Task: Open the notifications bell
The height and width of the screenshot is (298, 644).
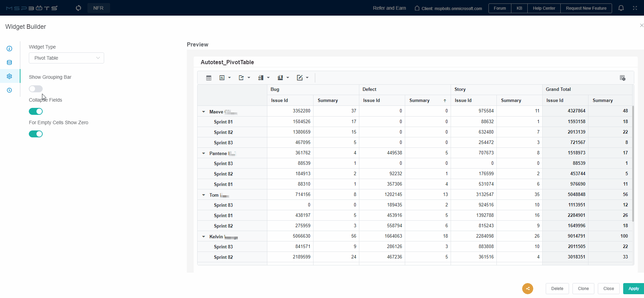Action: pyautogui.click(x=621, y=8)
